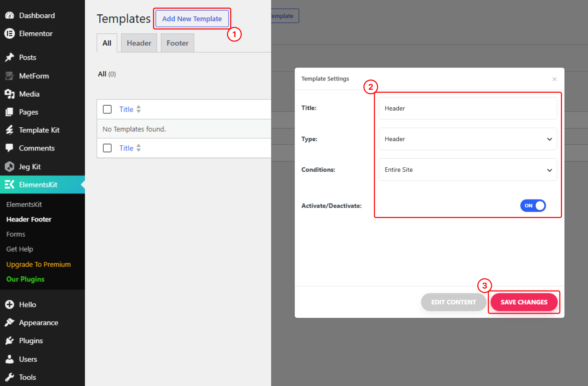Screen dimensions: 588x386
Task: Click the Jeg Kit icon
Action: [x=10, y=166]
